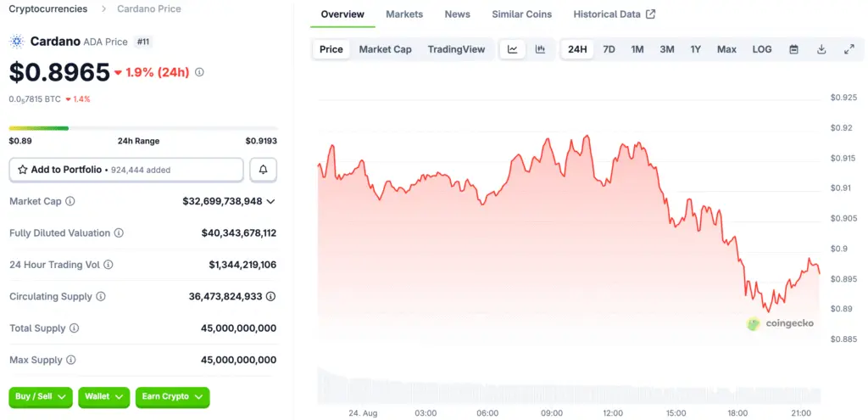Switch to the Similar Coins tab
This screenshot has height=420, width=868.
click(522, 14)
